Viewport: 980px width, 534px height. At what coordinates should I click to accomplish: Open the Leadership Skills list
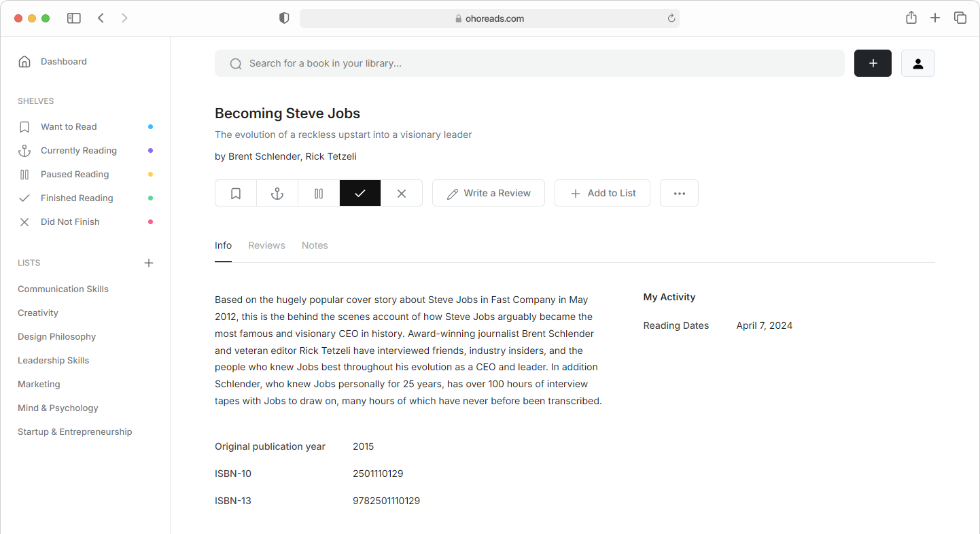tap(53, 361)
